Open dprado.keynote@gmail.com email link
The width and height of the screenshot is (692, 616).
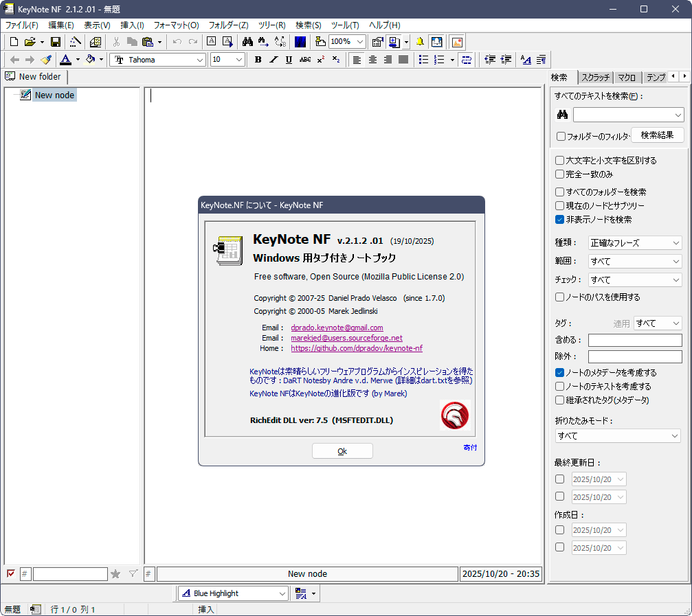[x=337, y=328]
